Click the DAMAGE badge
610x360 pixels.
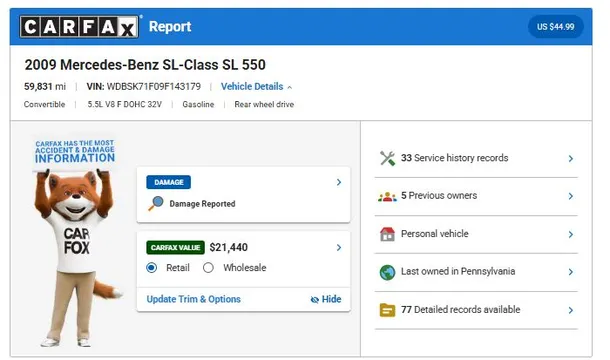pos(168,182)
